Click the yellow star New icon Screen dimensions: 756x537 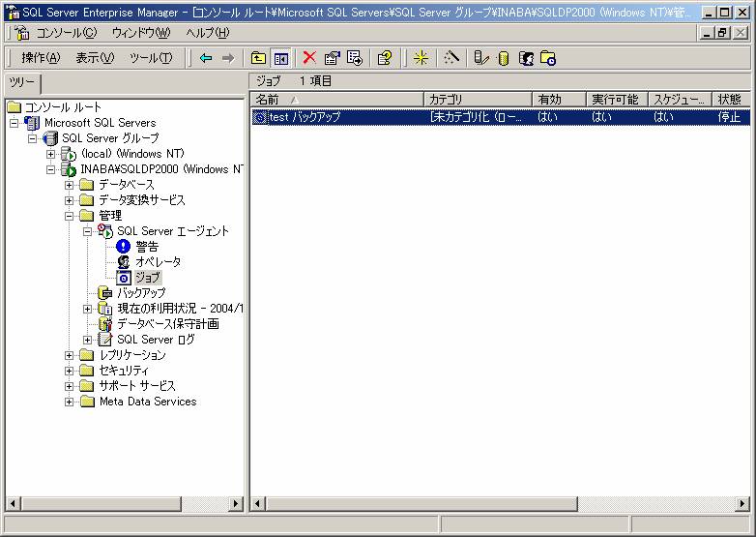[x=421, y=58]
